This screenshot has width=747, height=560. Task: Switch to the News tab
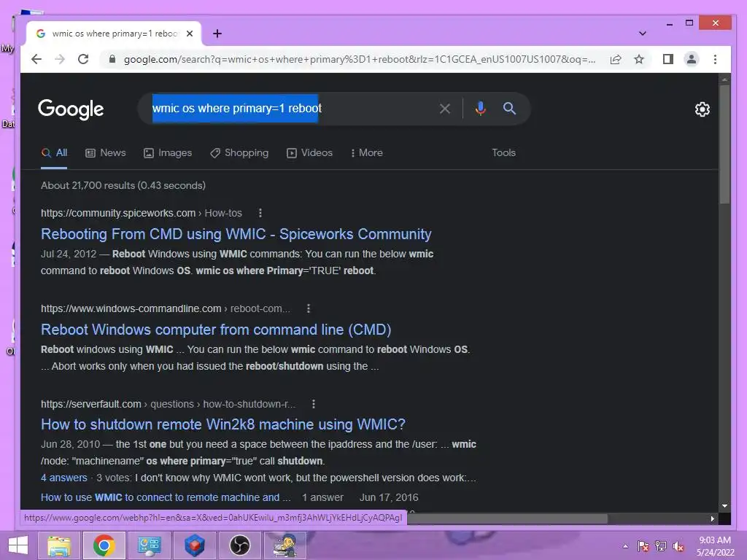point(105,153)
